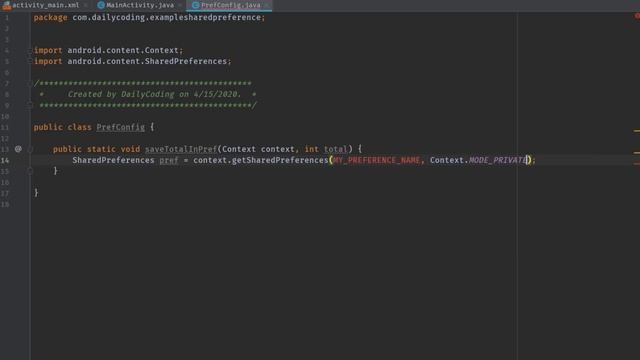
Task: Click the class icon on PrefConfig.java tab
Action: (195, 5)
